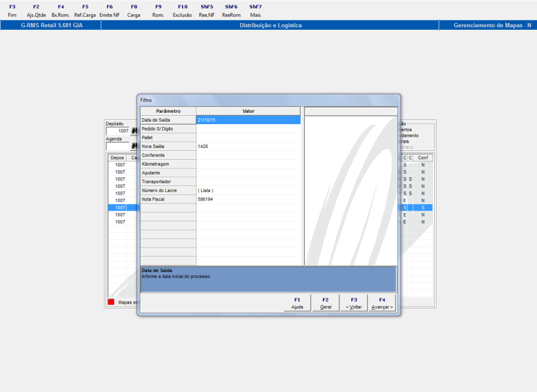Click the F3 Fim toolbar button
Screen dimensions: 537x392
[x=12, y=11]
